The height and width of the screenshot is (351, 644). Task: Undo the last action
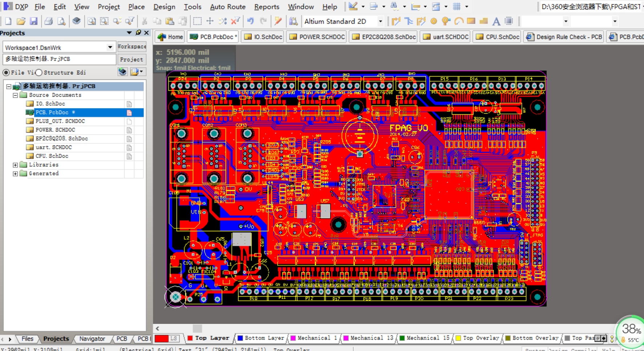click(250, 21)
